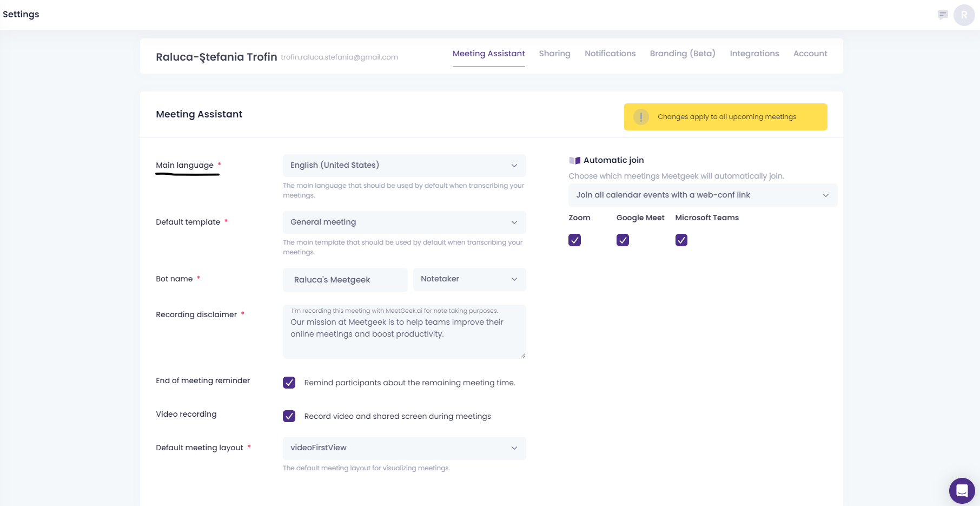980x506 pixels.
Task: Open the Default meeting layout dropdown
Action: [404, 448]
